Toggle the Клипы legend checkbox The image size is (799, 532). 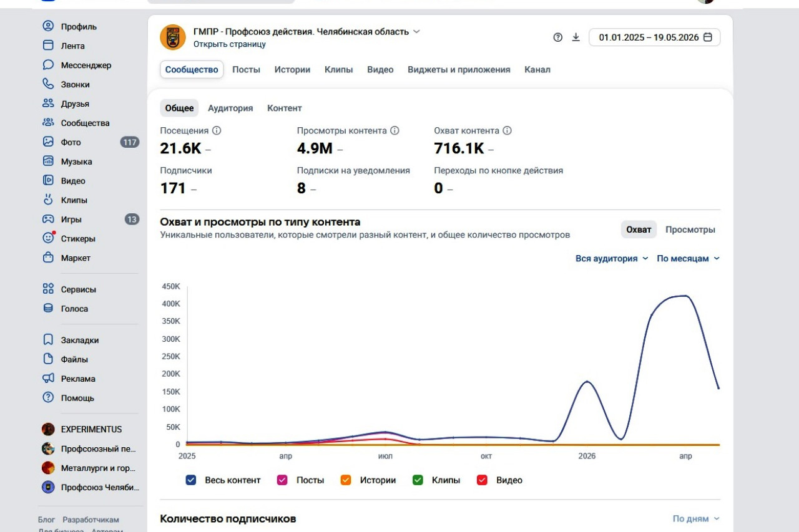pos(418,480)
